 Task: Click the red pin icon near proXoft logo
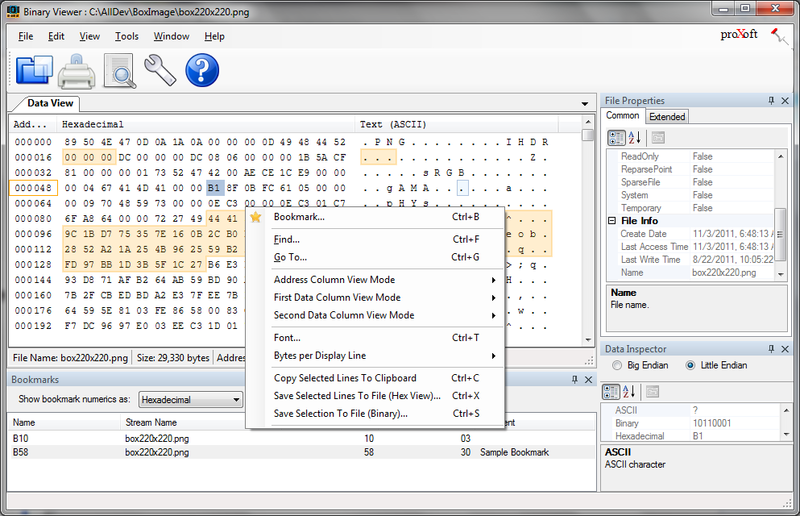tap(779, 36)
